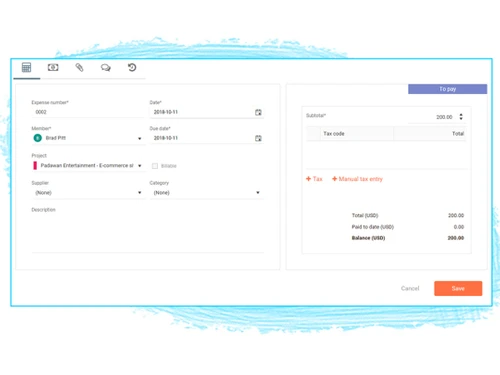Select the Padawan Entertainment project name

tap(87, 166)
